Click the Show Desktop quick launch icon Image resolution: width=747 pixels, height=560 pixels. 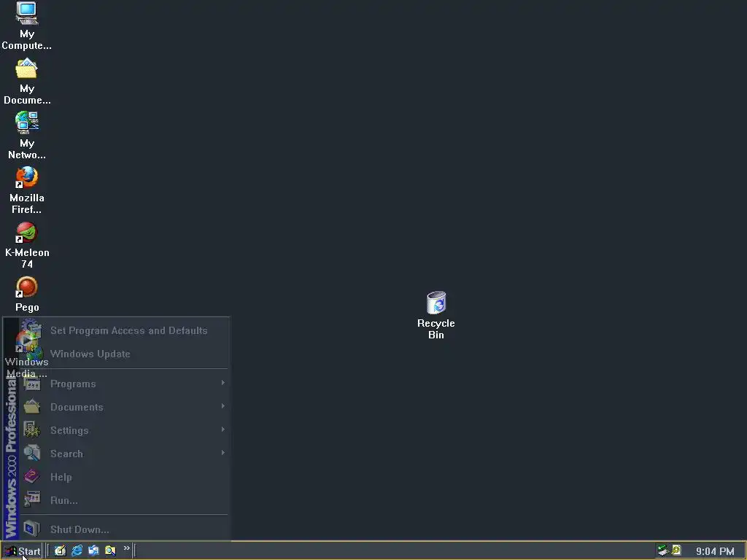60,551
